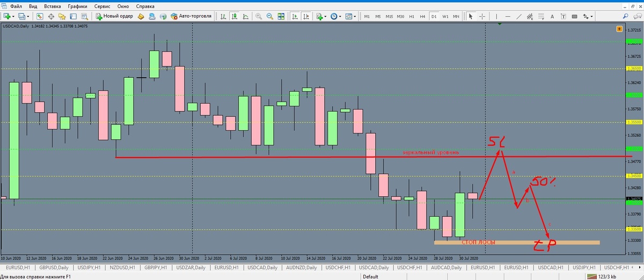
Task: Zoom in on the chart
Action: (259, 16)
